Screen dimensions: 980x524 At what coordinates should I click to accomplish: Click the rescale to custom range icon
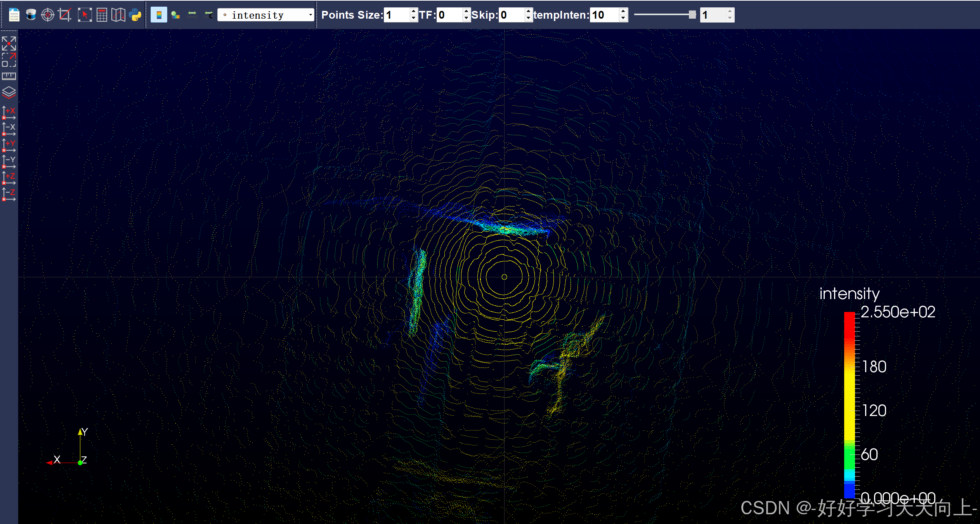tap(209, 15)
